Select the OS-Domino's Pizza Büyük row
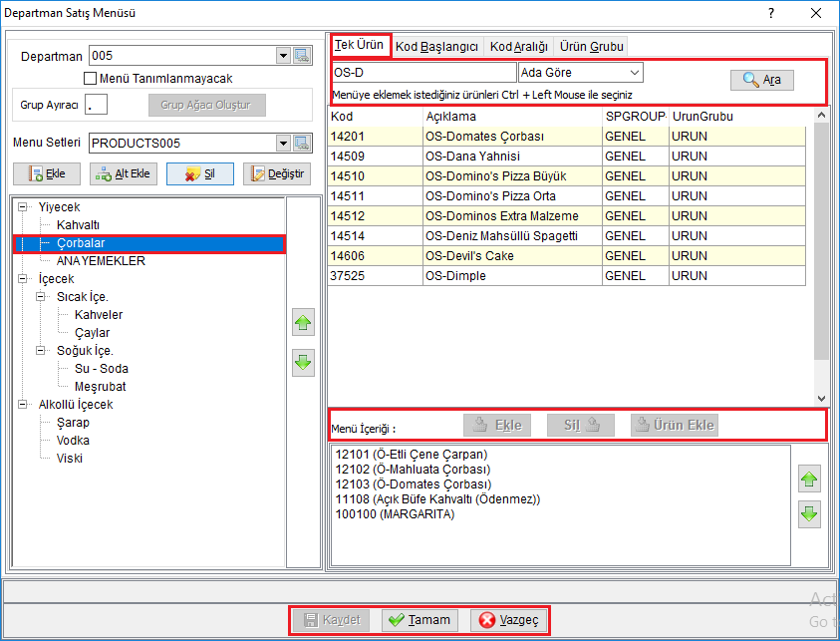This screenshot has width=840, height=641. click(567, 176)
